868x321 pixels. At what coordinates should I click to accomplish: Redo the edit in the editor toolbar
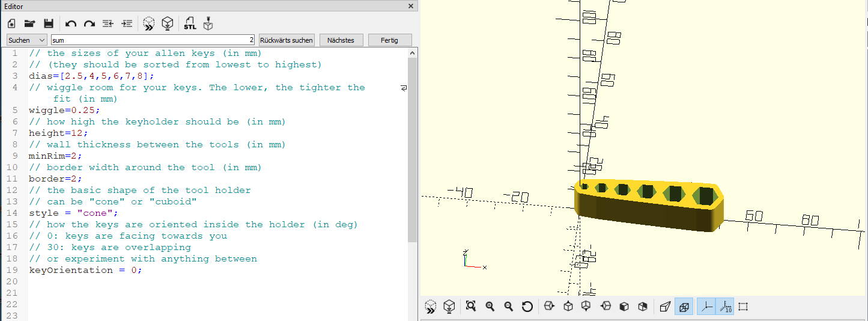(90, 24)
